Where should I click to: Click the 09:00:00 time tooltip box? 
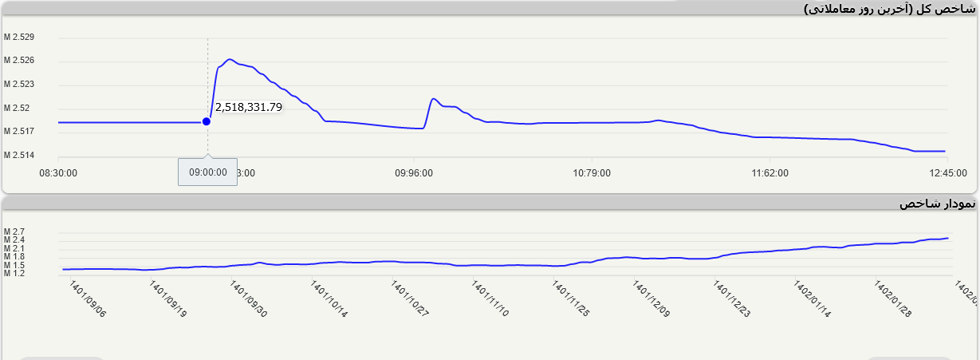click(x=207, y=172)
